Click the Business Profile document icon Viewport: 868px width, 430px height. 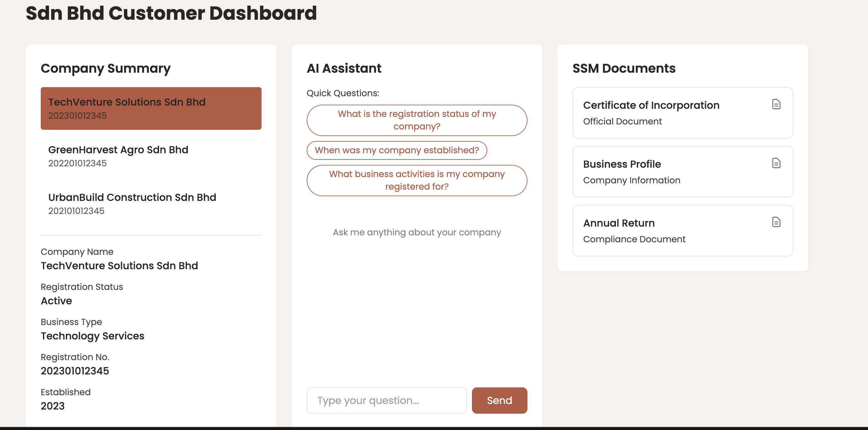(776, 163)
